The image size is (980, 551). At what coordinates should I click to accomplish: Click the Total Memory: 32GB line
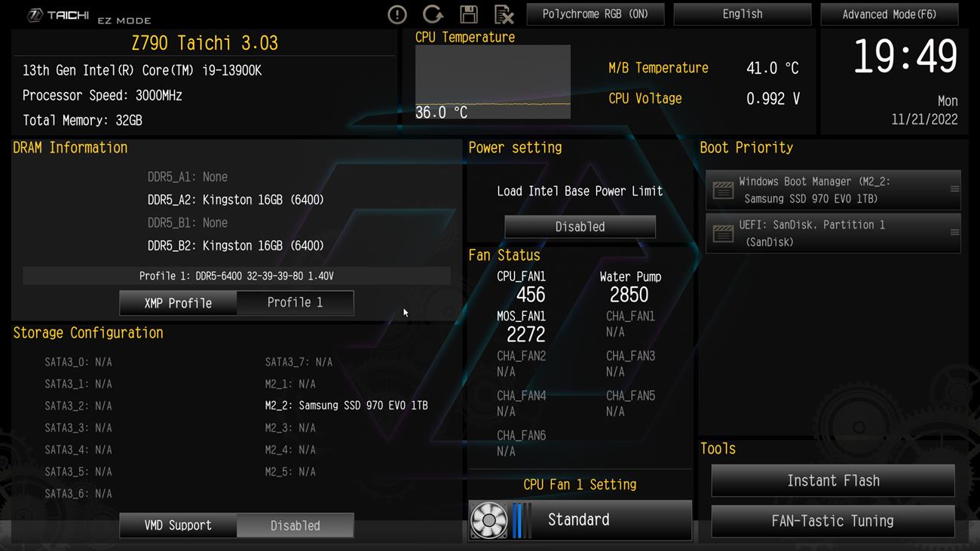(x=82, y=121)
